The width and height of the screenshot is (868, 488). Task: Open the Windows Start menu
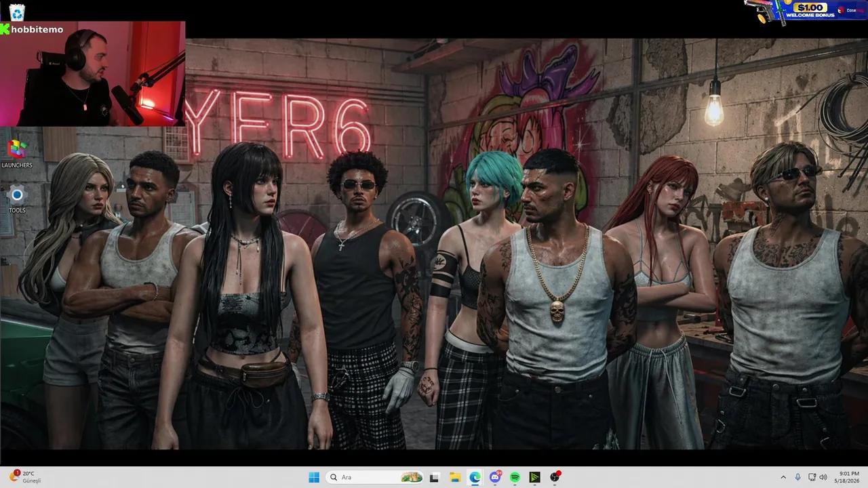314,477
